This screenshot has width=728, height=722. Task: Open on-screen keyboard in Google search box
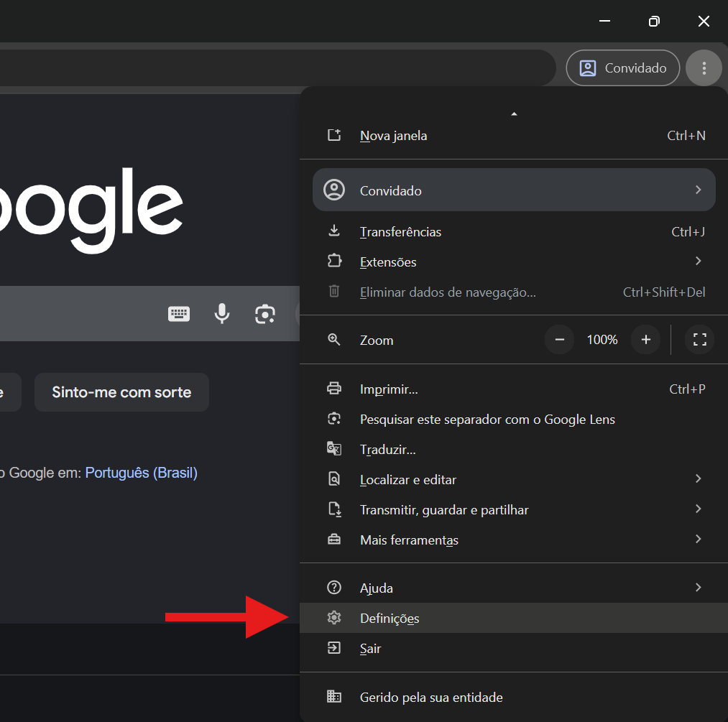(x=179, y=314)
